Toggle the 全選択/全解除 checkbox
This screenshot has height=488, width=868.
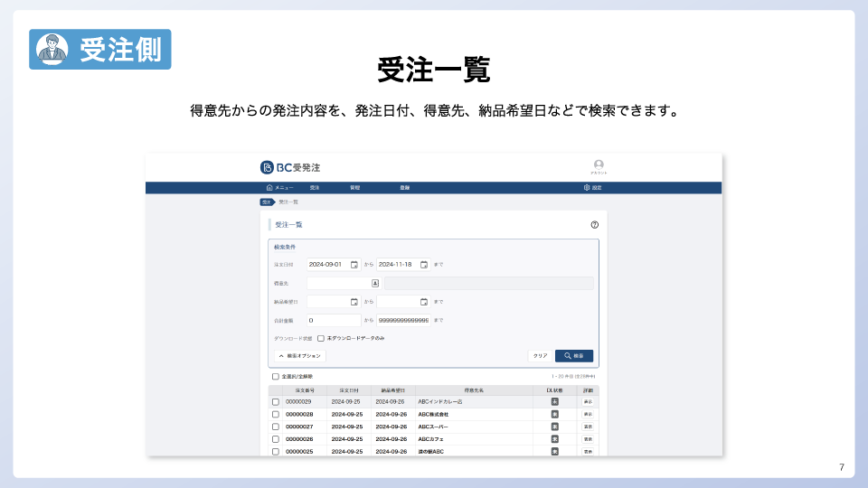click(x=275, y=377)
